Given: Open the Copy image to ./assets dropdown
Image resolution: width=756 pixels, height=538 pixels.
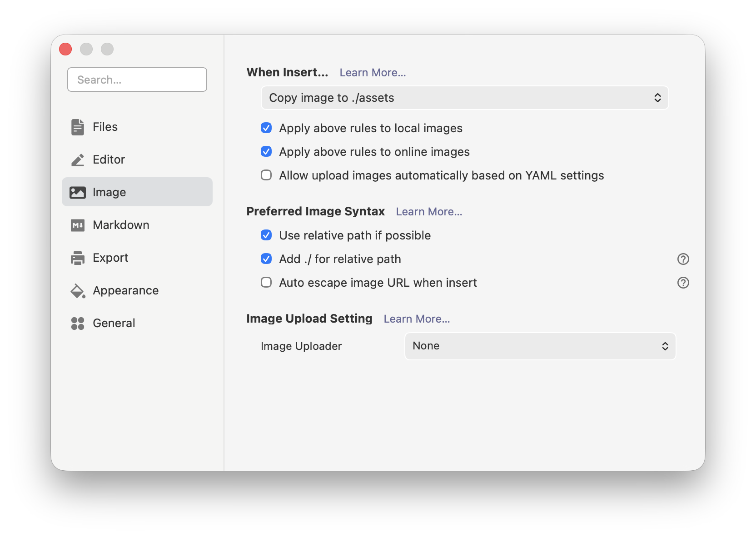Looking at the screenshot, I should [x=464, y=98].
